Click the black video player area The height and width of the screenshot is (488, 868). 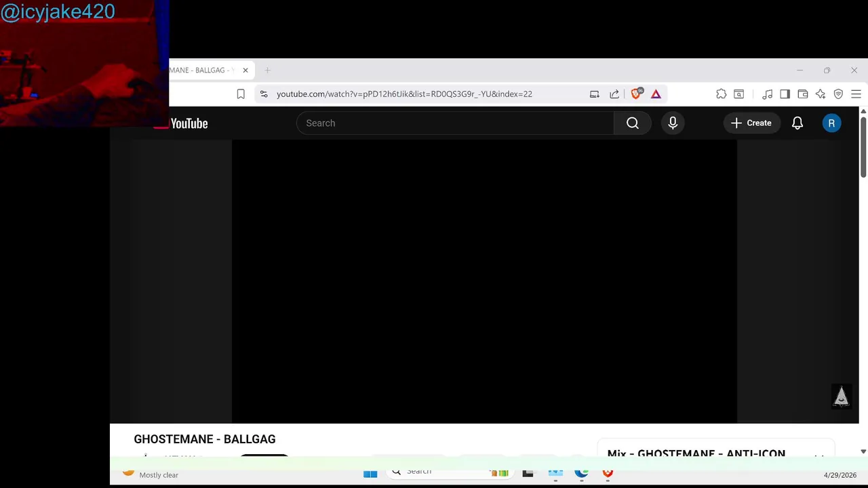tap(484, 281)
